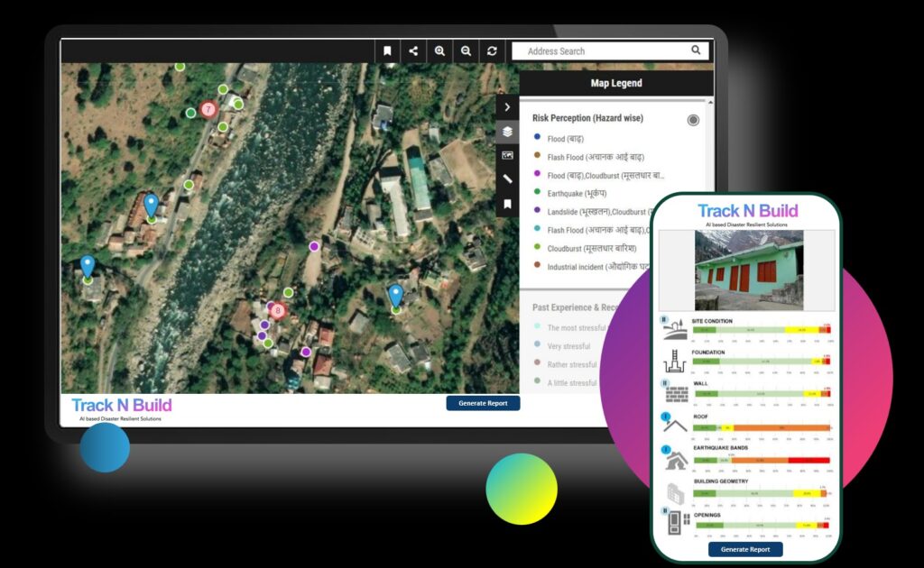Refresh the map with the reload icon
Image resolution: width=924 pixels, height=568 pixels.
[492, 51]
